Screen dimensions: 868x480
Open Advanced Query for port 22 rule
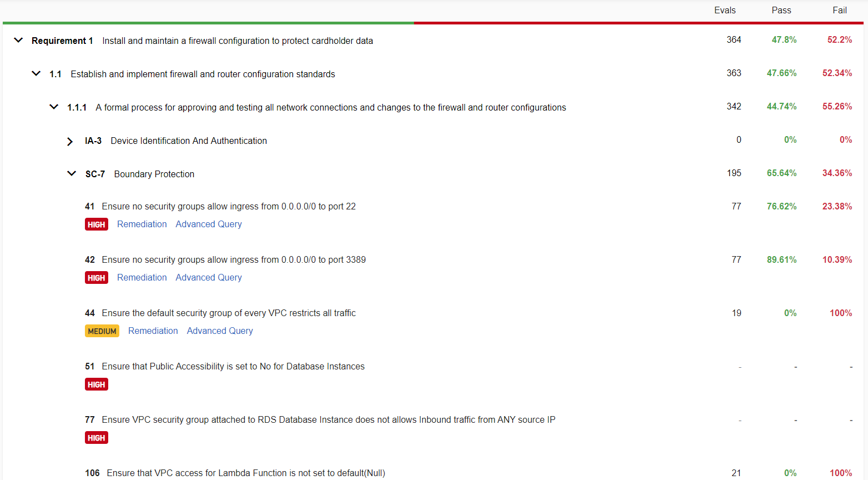click(209, 224)
